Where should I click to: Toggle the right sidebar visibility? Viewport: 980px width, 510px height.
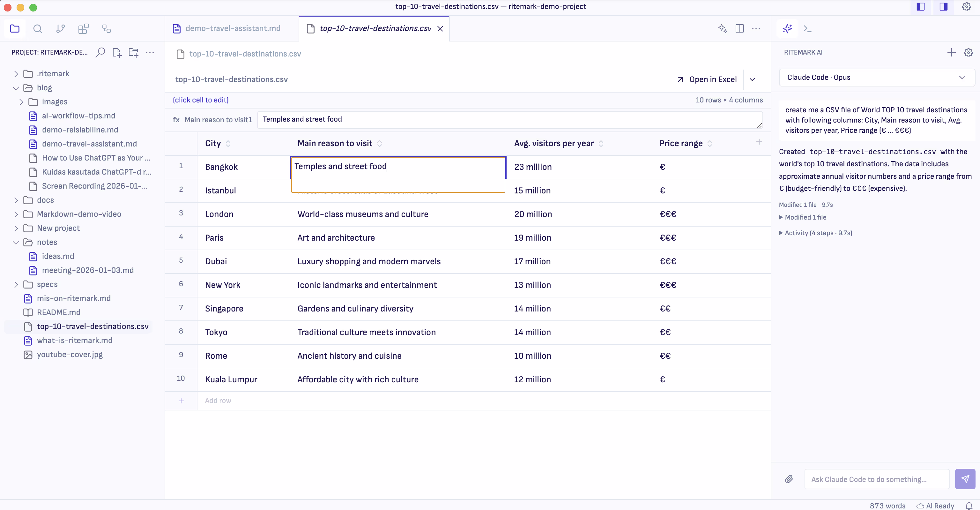(944, 7)
